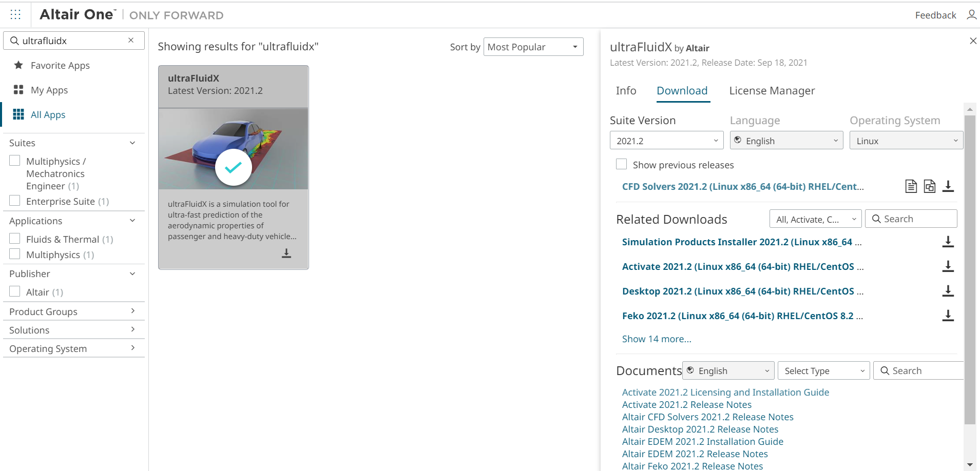Viewport: 980px width, 471px height.
Task: Click CFD Solvers copy link icon
Action: 929,186
